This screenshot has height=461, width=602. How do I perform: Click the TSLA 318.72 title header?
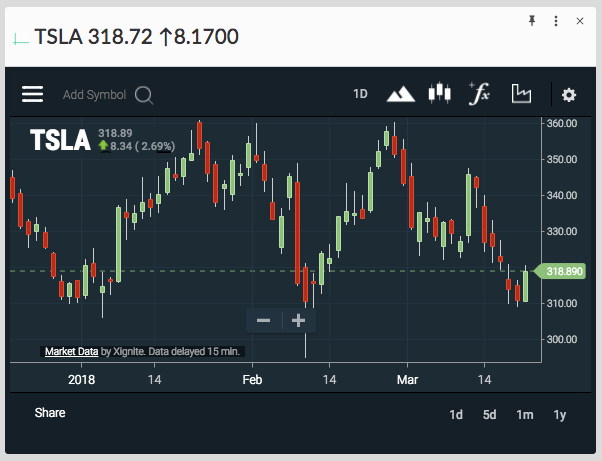pyautogui.click(x=136, y=37)
